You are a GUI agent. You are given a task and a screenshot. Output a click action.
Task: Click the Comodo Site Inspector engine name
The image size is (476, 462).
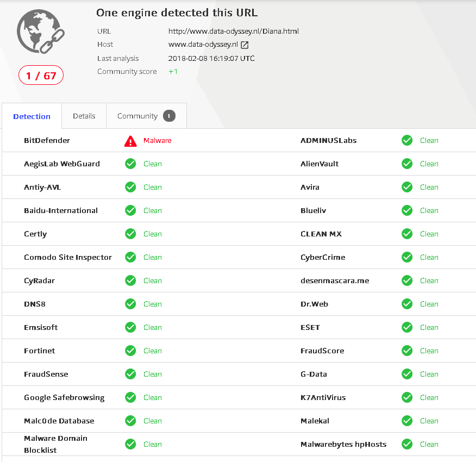coord(68,257)
